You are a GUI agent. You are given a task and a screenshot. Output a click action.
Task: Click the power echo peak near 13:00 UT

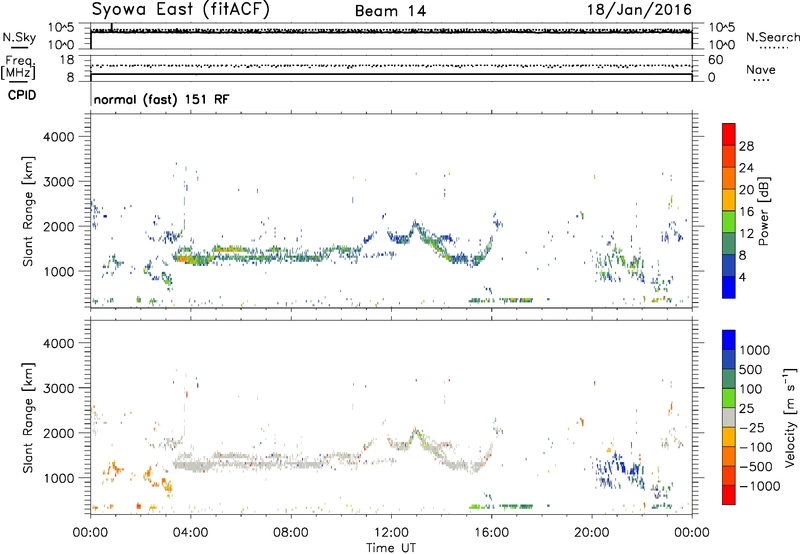415,224
